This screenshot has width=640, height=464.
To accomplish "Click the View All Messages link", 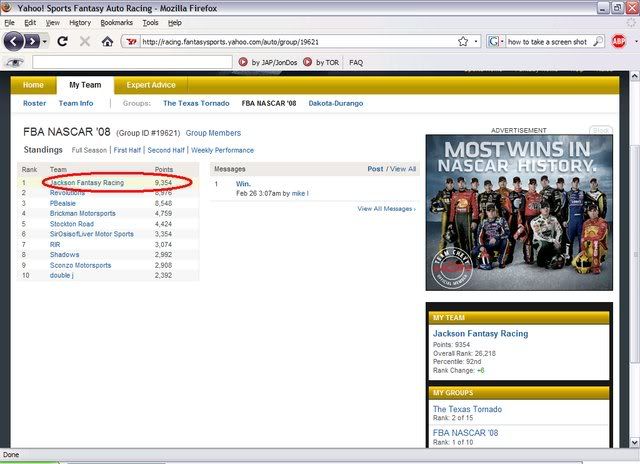I will click(387, 209).
